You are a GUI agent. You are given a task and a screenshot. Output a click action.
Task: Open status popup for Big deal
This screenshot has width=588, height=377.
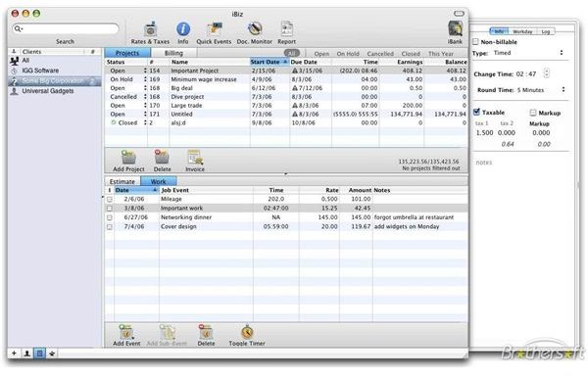coord(145,88)
